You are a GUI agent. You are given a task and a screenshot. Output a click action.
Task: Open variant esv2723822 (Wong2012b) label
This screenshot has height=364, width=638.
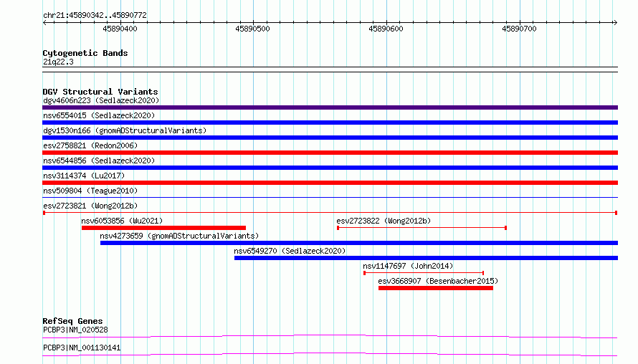pyautogui.click(x=384, y=221)
